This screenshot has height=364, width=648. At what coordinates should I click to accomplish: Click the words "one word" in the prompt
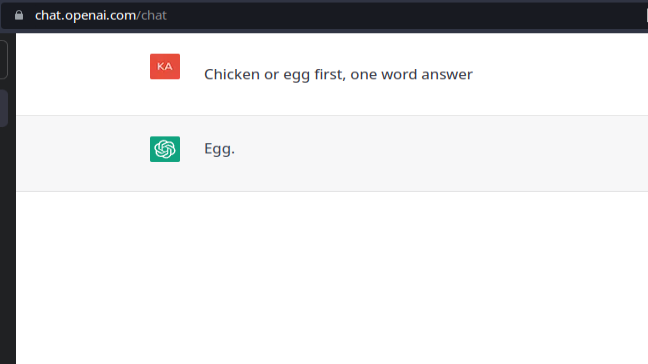coord(384,75)
